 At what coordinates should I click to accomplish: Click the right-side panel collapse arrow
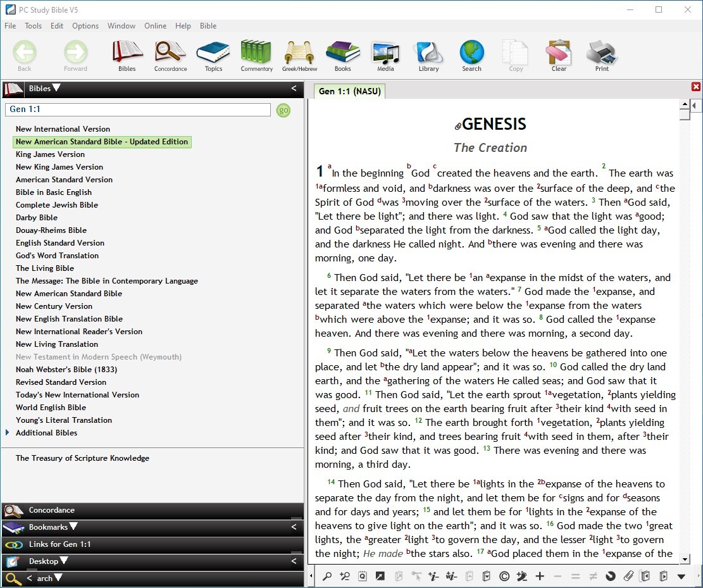point(695,106)
